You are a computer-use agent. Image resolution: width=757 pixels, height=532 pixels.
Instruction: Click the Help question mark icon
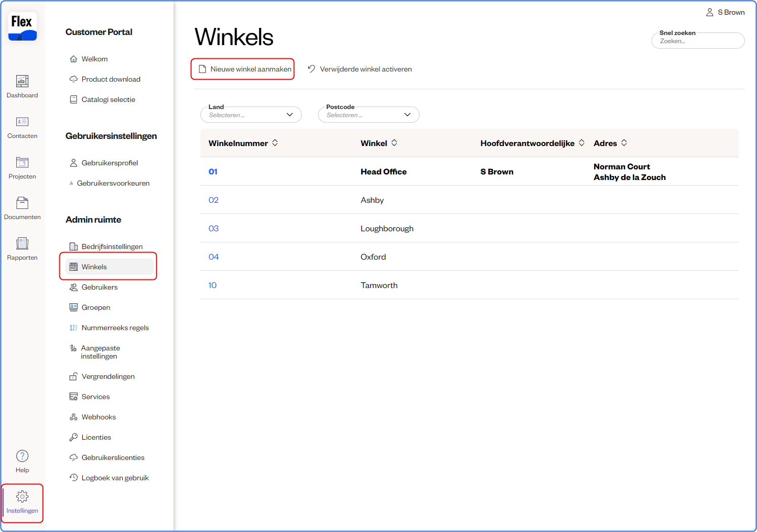[22, 456]
